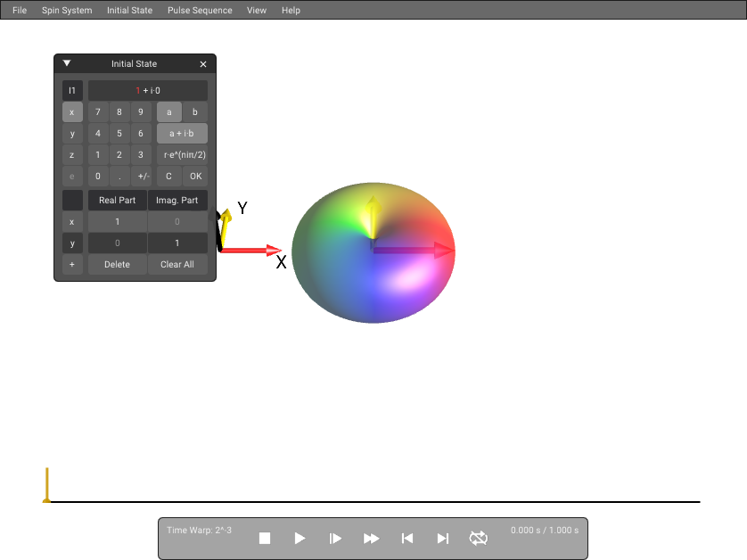Toggle the 'a' real part selector
The height and width of the screenshot is (560, 747).
tap(169, 112)
